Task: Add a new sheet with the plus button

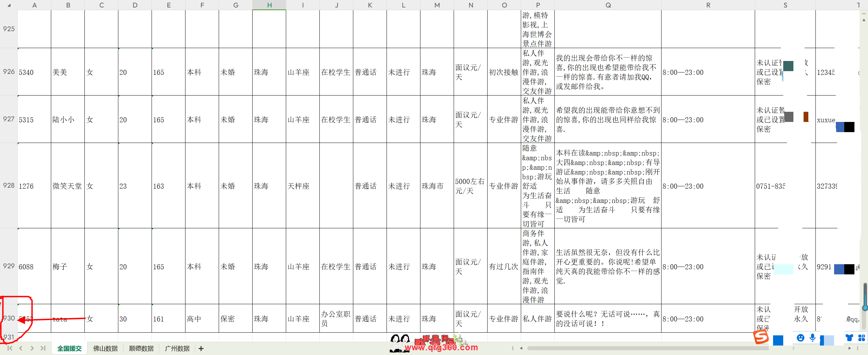Action: click(201, 349)
